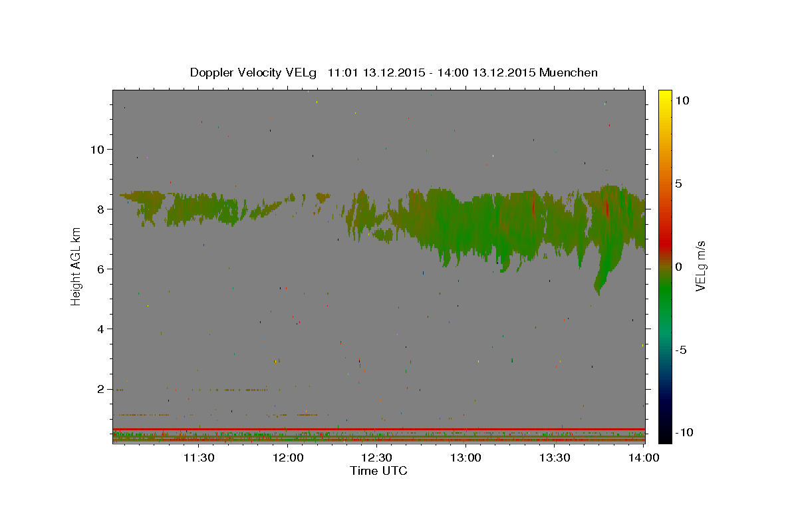Click the colorbar value 10 label
Screen dimensions: 798x532
682,100
